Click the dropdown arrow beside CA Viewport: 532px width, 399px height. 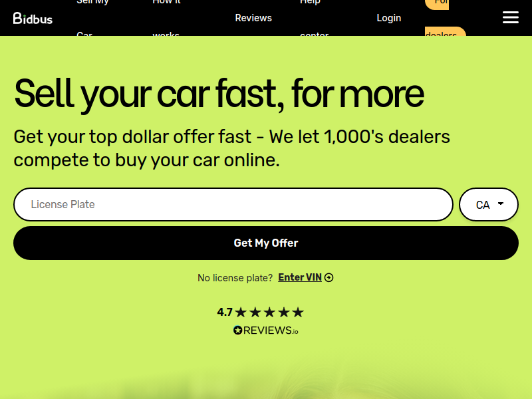coord(501,203)
